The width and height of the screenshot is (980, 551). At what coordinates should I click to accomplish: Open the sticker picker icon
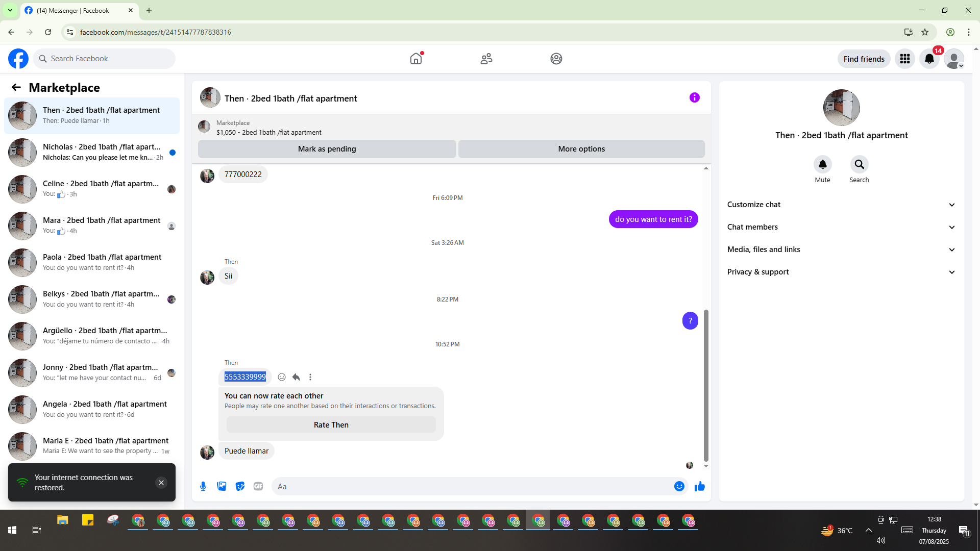pos(240,486)
